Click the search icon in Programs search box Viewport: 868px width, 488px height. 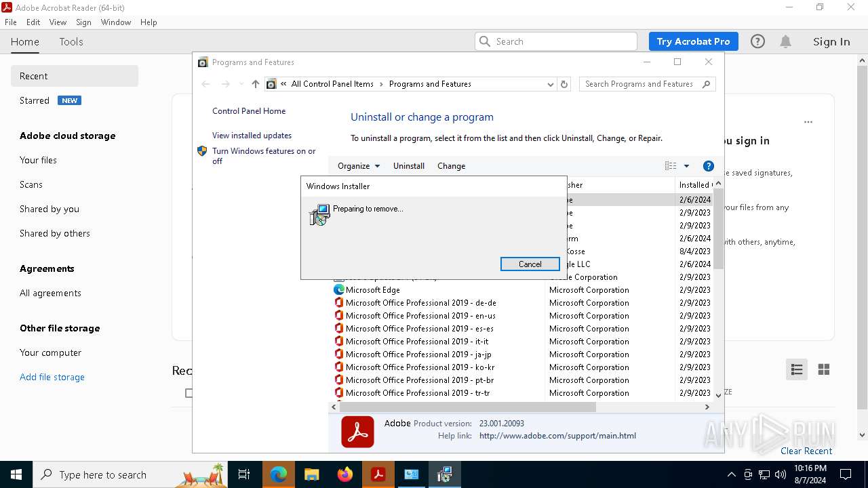(706, 84)
